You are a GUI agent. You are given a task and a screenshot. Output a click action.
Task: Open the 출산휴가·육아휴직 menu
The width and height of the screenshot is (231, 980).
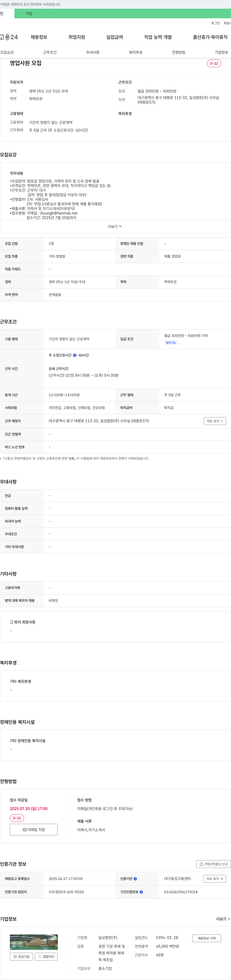210,37
